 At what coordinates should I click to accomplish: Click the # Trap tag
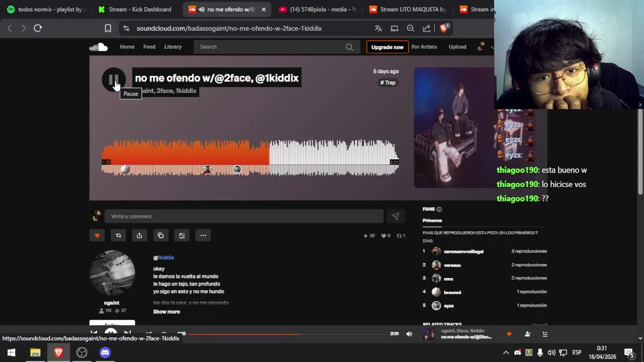pyautogui.click(x=388, y=82)
